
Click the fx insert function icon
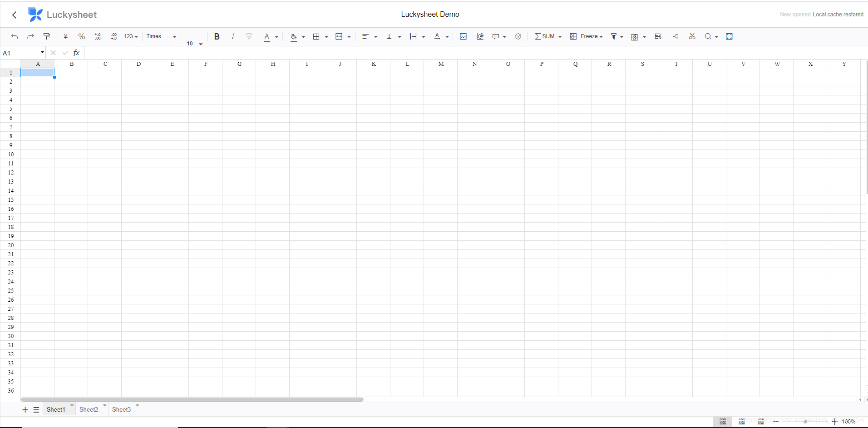click(x=76, y=53)
